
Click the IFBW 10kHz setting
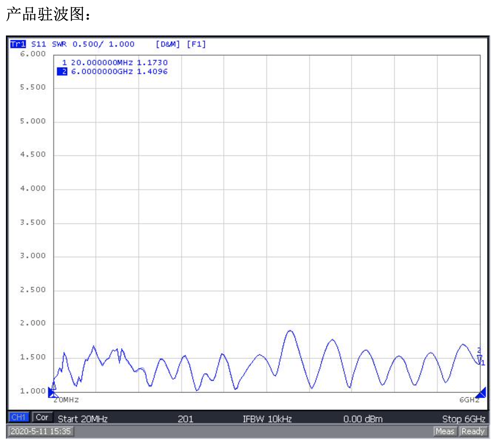tap(267, 419)
